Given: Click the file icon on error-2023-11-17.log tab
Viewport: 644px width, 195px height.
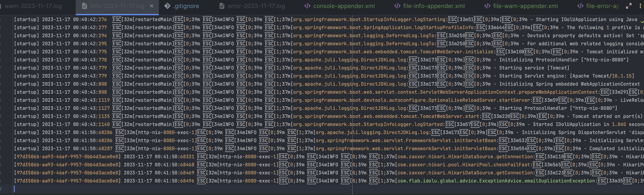Looking at the screenshot, I should point(222,6).
